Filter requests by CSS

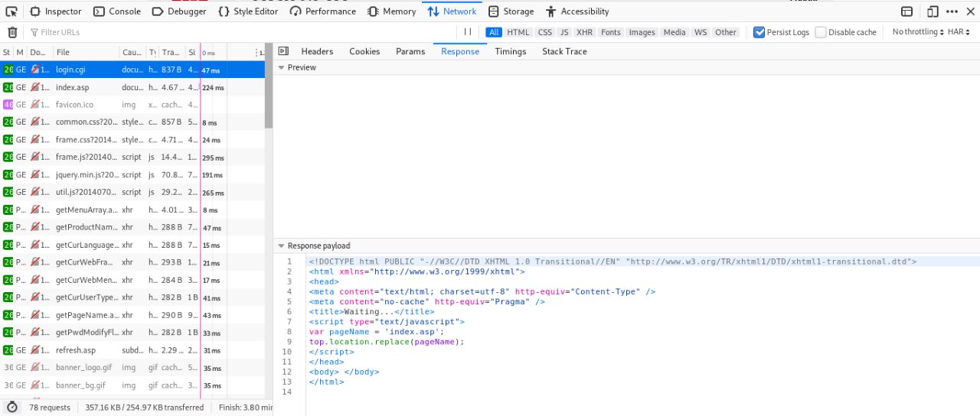(x=545, y=32)
